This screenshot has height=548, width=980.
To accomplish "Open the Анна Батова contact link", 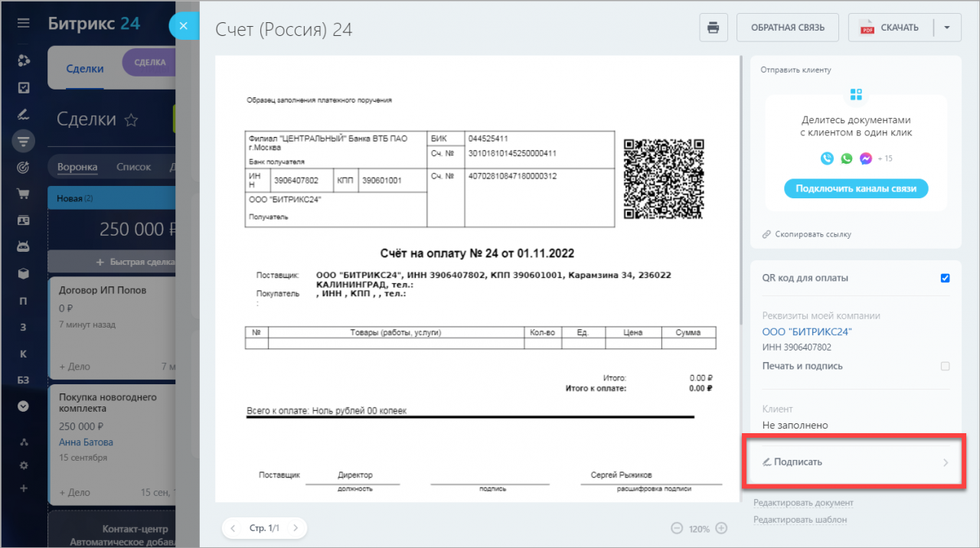I will [x=86, y=442].
